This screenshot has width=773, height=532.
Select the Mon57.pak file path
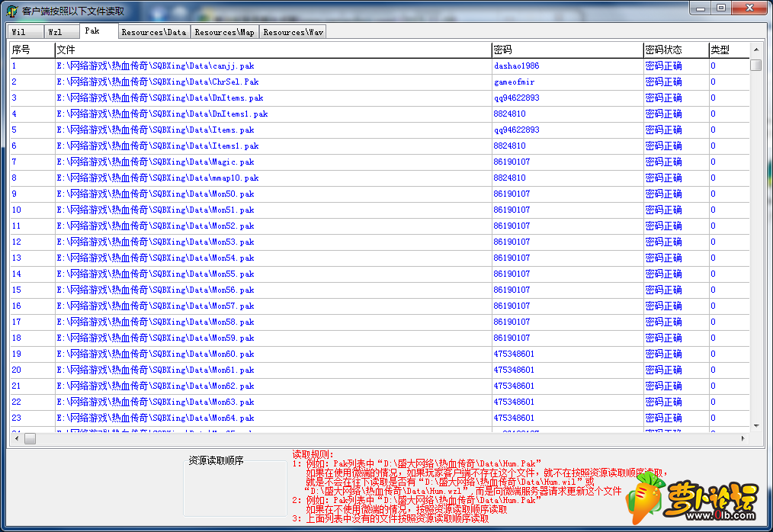point(156,306)
